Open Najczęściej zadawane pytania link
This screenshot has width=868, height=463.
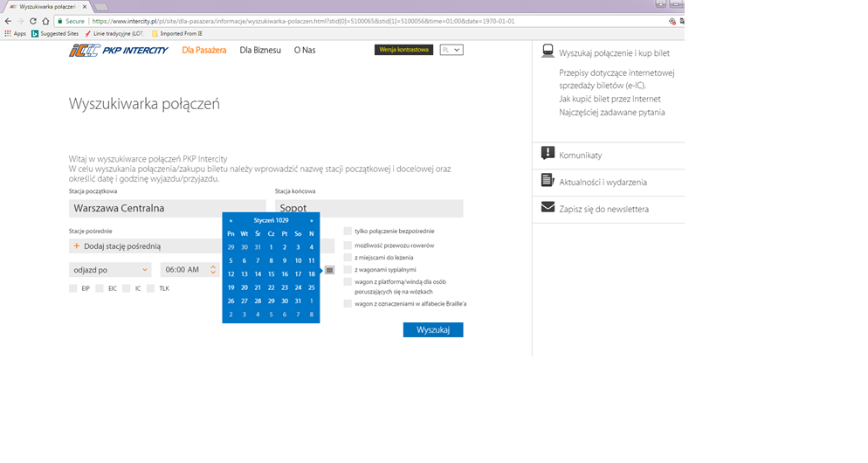click(x=611, y=113)
